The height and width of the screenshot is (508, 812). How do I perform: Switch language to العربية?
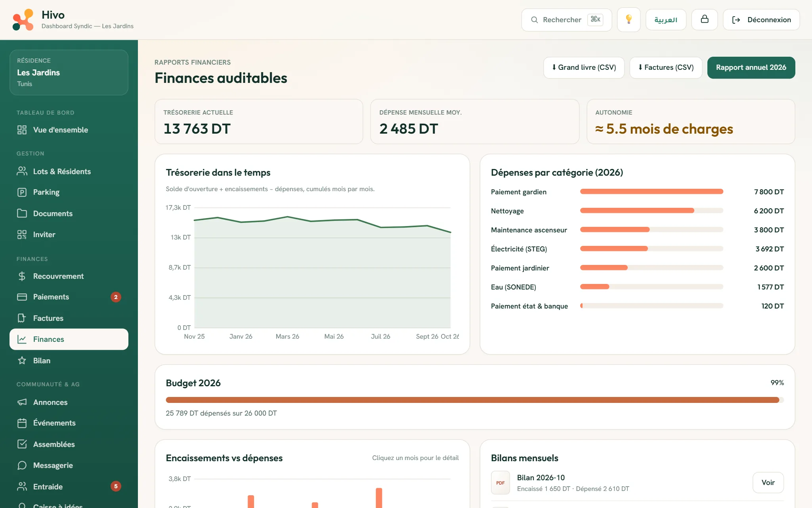[666, 19]
